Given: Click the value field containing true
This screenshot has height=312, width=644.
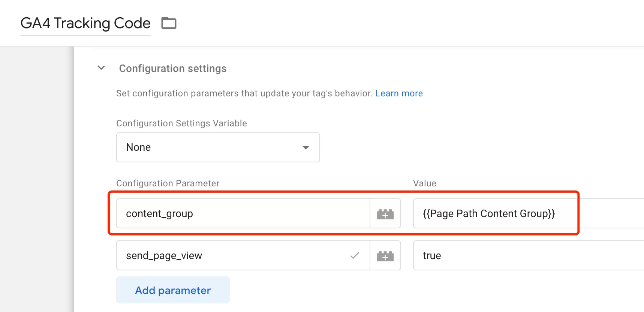Looking at the screenshot, I should (529, 255).
